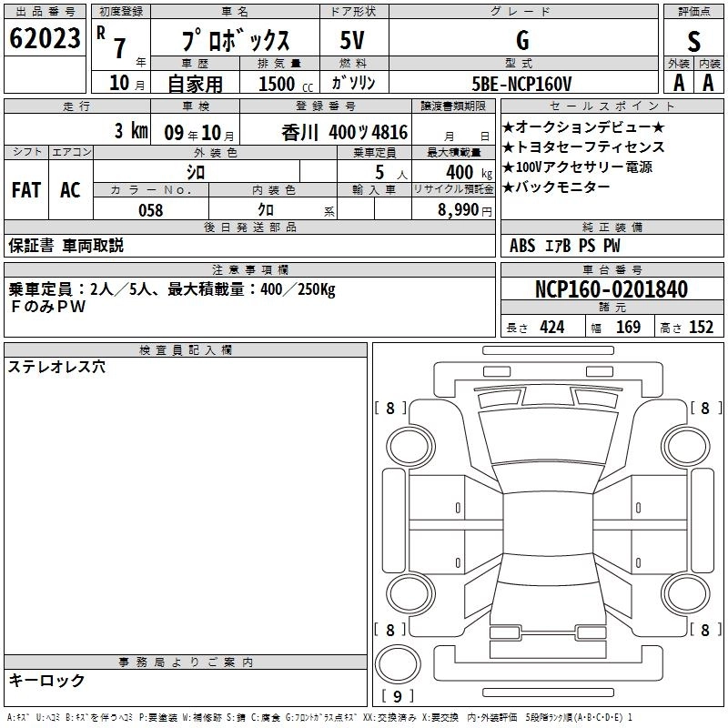Select chassis number NCP160-0201840
The height and width of the screenshot is (728, 728).
pos(612,289)
